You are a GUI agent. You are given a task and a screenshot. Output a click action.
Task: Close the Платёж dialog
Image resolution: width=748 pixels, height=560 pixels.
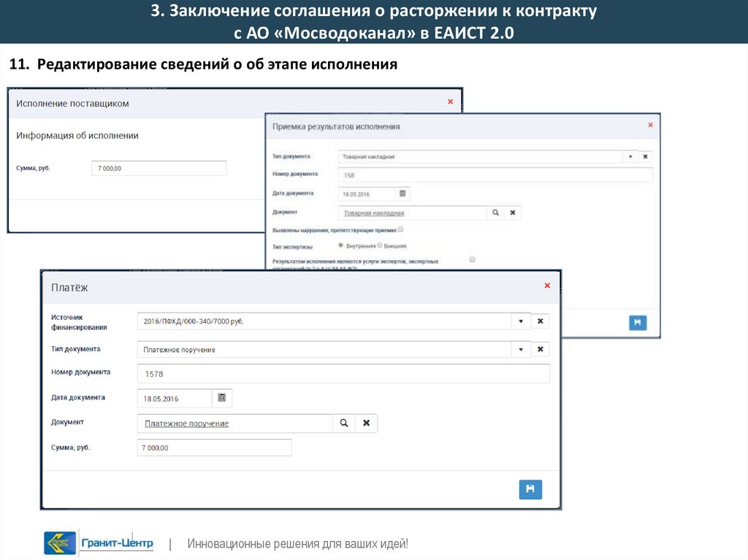547,285
